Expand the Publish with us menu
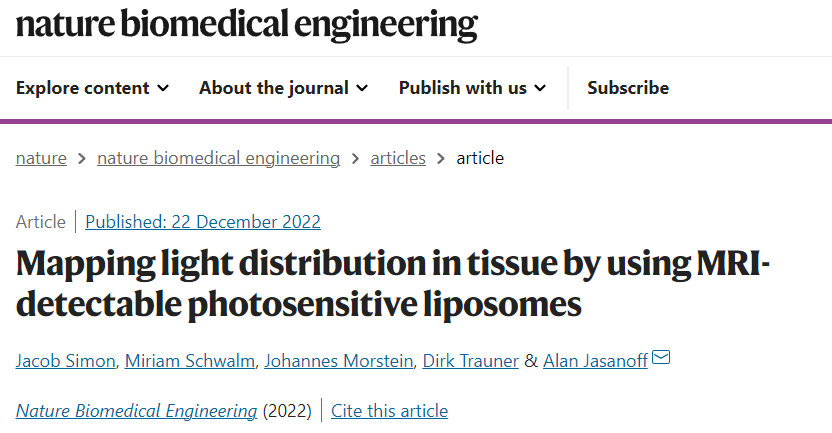 (x=472, y=88)
